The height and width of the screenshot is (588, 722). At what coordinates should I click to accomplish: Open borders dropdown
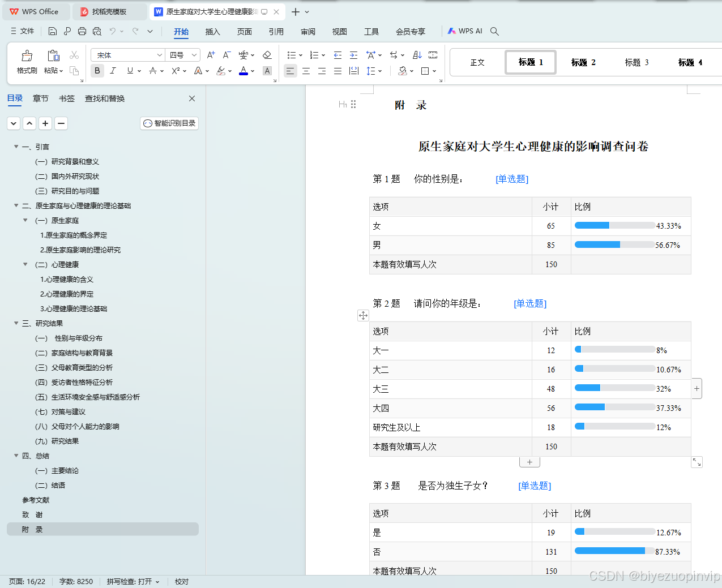434,71
